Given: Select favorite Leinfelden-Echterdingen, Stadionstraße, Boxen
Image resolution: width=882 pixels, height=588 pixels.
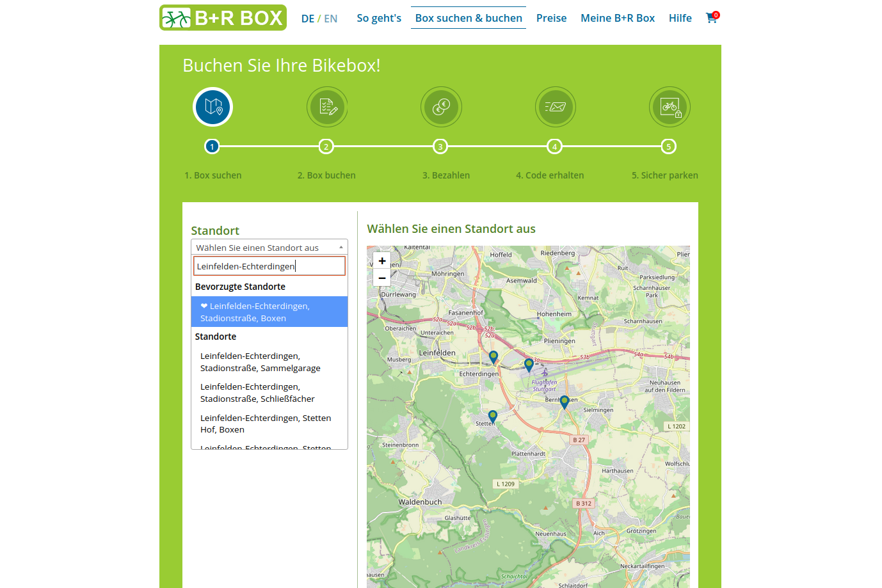Looking at the screenshot, I should click(269, 312).
